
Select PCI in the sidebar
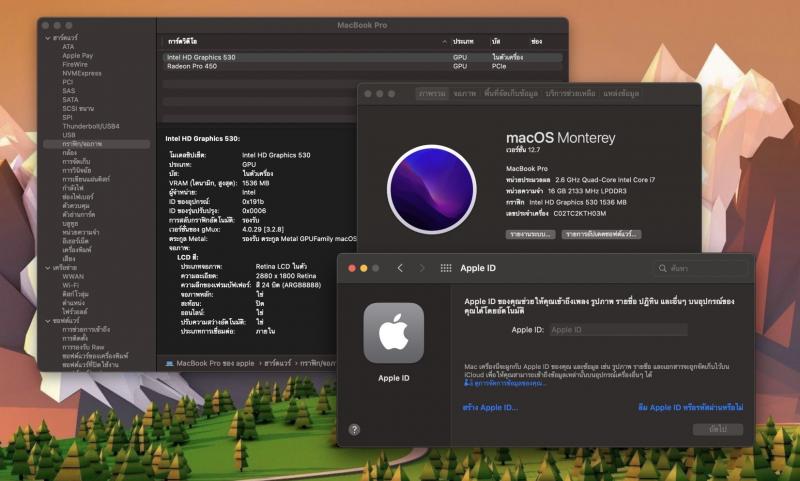pos(68,82)
